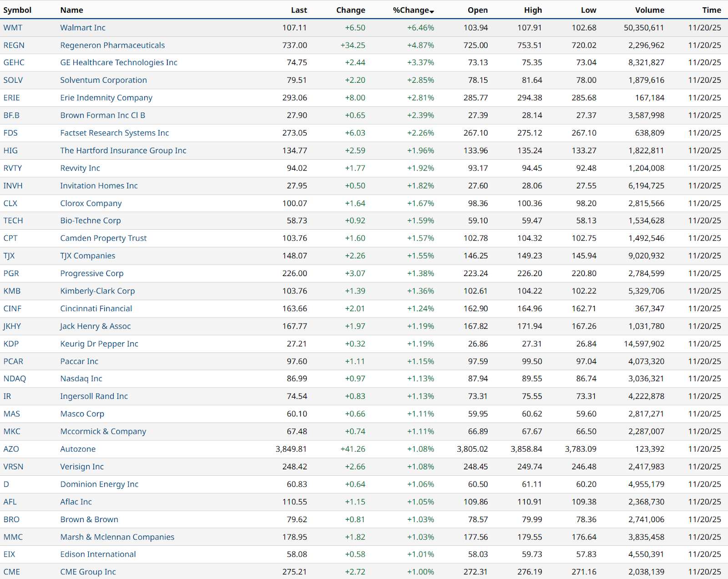Open Marsh & Mclennan Companies link
The height and width of the screenshot is (579, 728).
[117, 538]
